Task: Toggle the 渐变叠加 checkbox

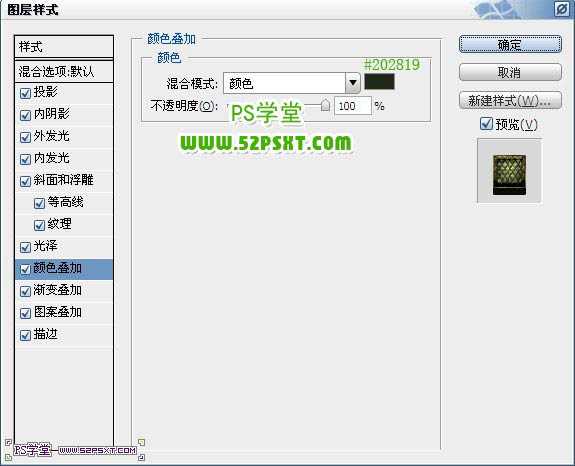Action: [x=25, y=291]
